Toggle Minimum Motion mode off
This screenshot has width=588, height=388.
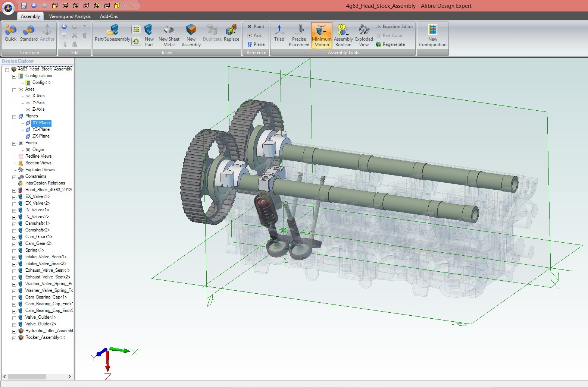322,35
